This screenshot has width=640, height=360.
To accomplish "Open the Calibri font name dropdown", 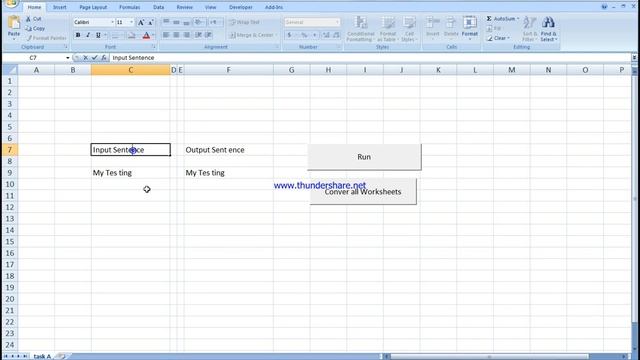I will tap(112, 22).
